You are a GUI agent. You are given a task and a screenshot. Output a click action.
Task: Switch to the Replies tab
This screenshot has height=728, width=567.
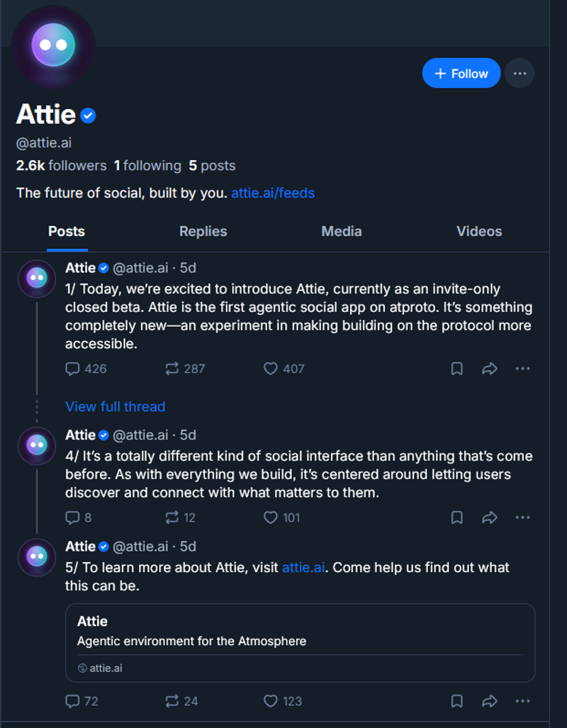click(203, 231)
